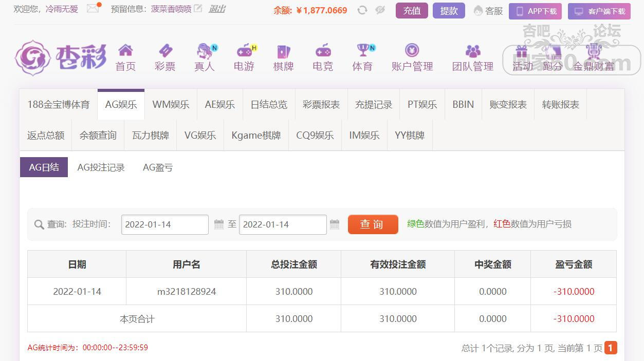Image resolution: width=644 pixels, height=361 pixels.
Task: Open 彩票报表 tab
Action: tap(321, 105)
